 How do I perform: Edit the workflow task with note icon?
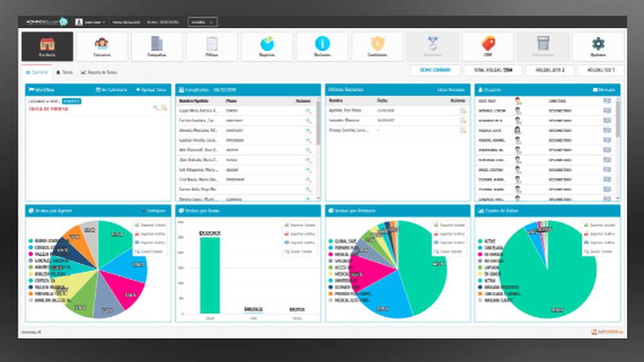164,108
